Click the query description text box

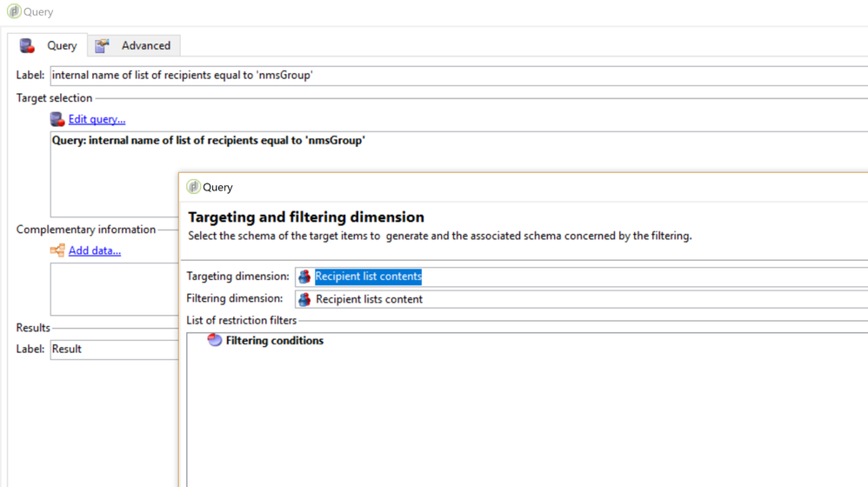coord(113,183)
